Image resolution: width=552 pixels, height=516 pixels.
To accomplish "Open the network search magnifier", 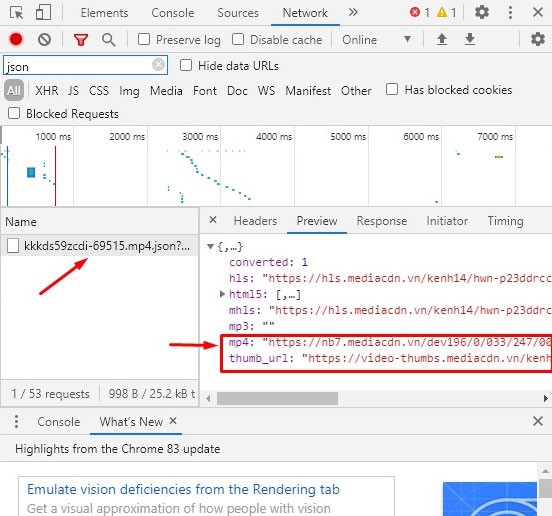I will click(108, 40).
